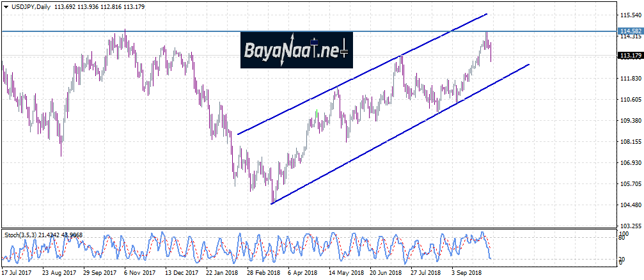644x280 pixels.
Task: Click the 108.155 price scale value
Action: 630,142
